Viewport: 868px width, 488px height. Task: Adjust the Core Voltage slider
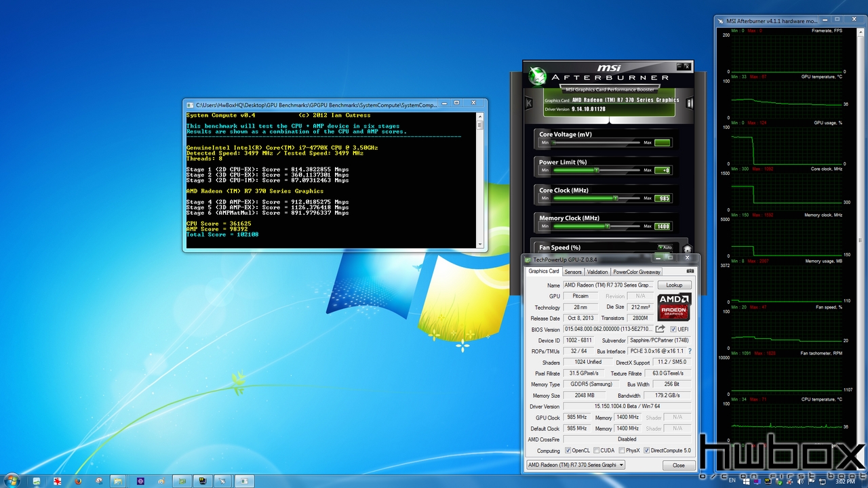click(595, 143)
